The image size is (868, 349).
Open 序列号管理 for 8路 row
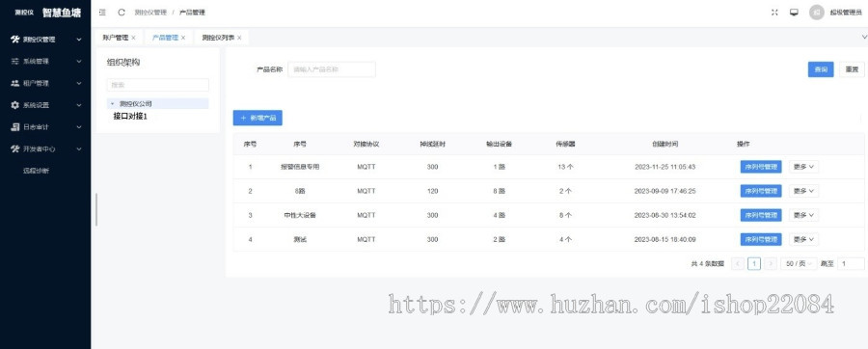point(761,191)
